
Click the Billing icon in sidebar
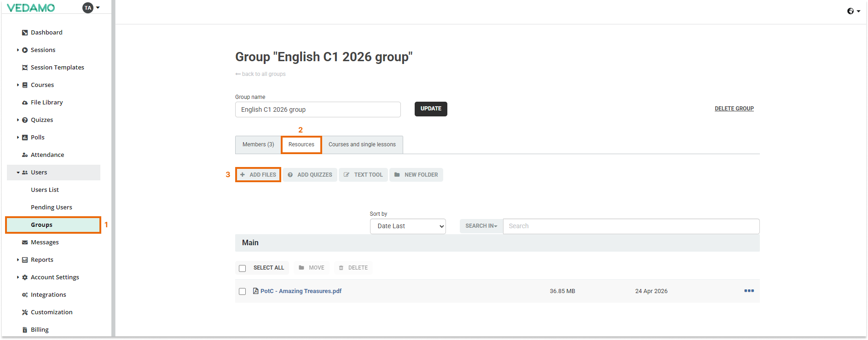coord(25,330)
